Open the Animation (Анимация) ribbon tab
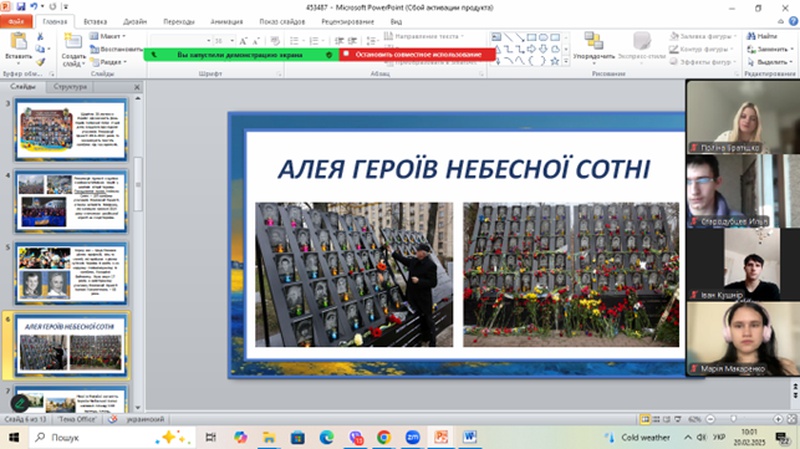Image resolution: width=800 pixels, height=449 pixels. (227, 20)
